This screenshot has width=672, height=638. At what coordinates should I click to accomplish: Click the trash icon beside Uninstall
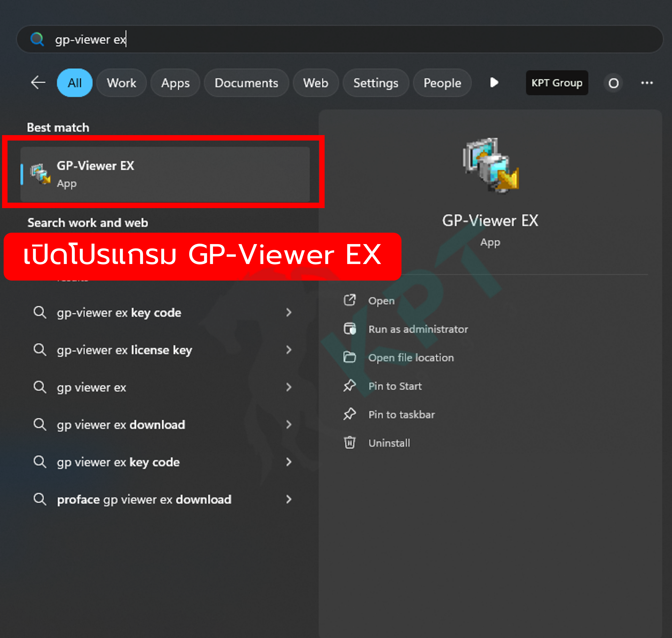[350, 443]
